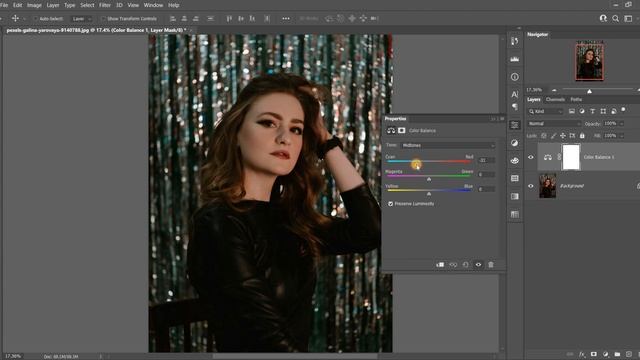Click the Navigator zoom slider

coord(589,91)
